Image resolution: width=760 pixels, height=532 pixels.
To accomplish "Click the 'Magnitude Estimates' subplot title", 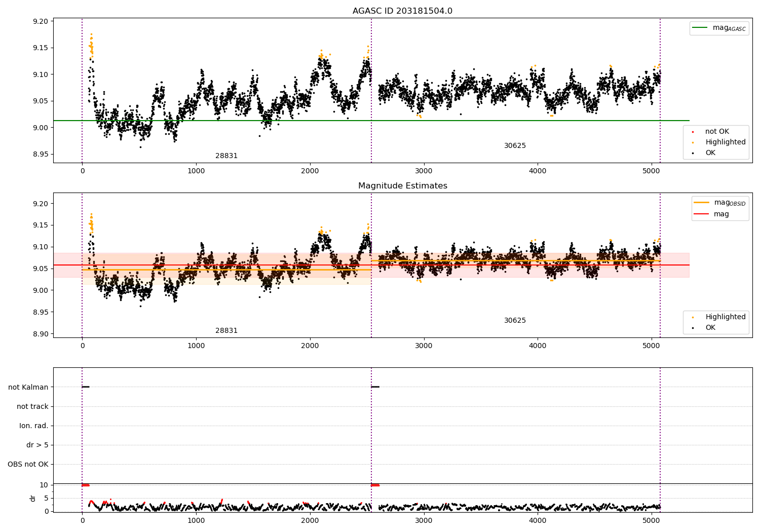I will point(402,186).
